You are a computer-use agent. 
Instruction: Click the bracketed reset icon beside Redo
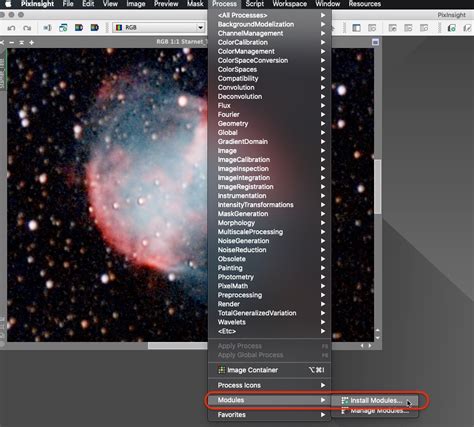[x=47, y=28]
